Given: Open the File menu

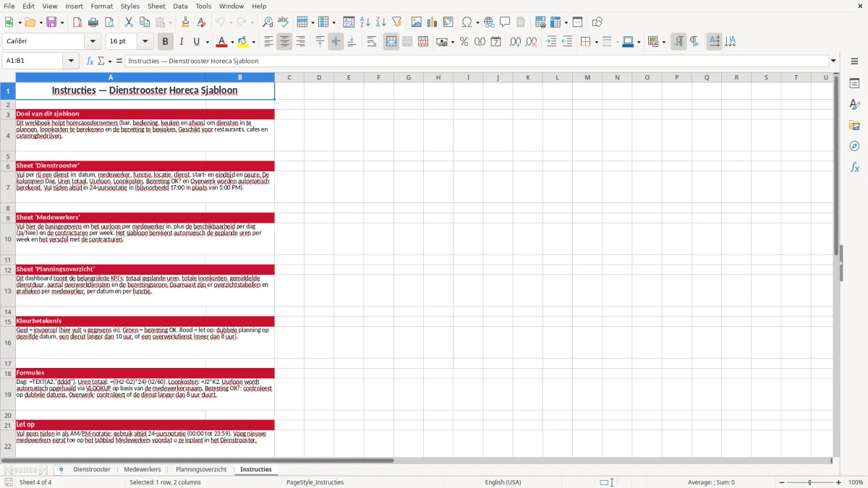Looking at the screenshot, I should pos(9,6).
